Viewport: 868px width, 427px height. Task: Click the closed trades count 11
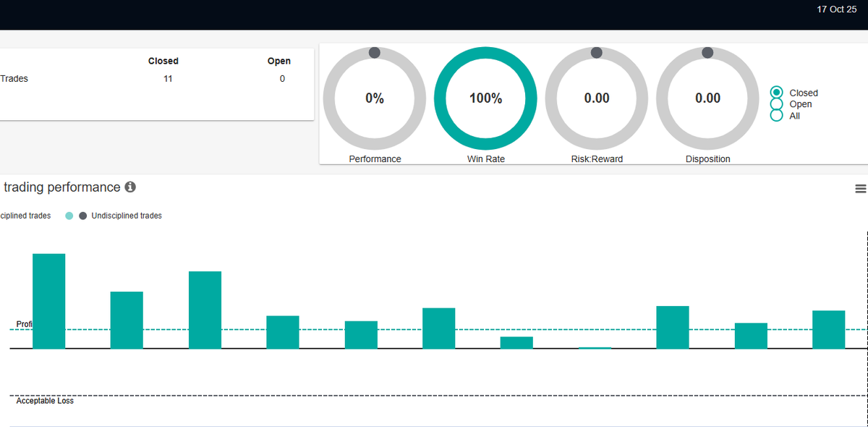pos(168,79)
